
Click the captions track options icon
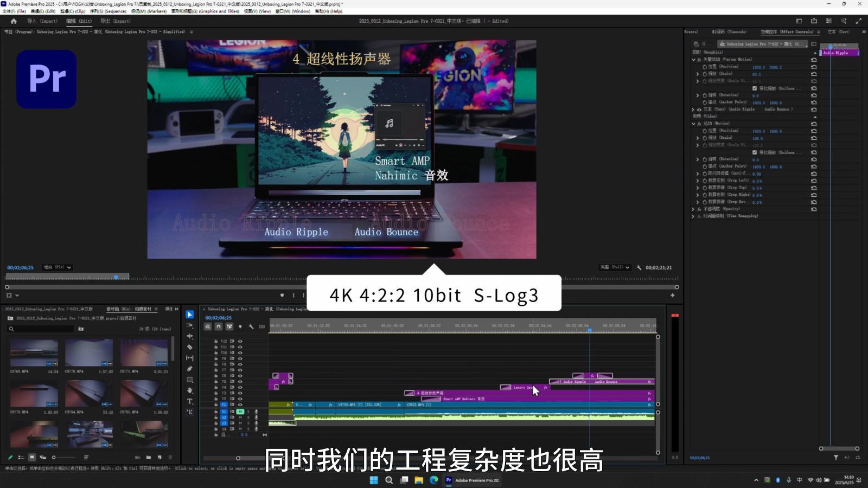pos(262,326)
